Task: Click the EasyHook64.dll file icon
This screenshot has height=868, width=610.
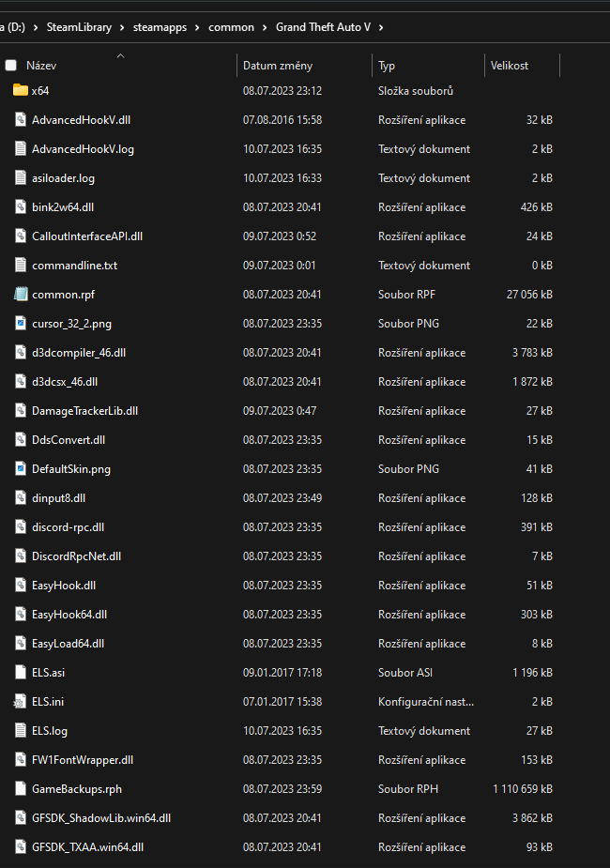Action: pos(21,614)
